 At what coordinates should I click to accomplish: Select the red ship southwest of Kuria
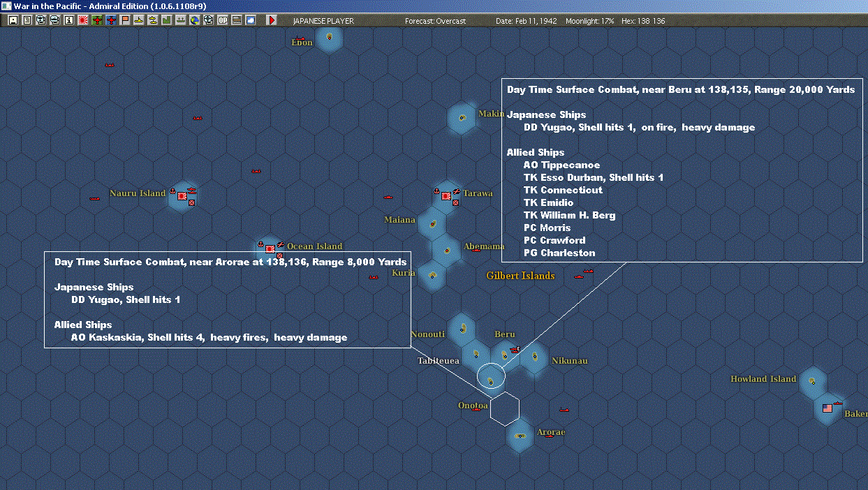[374, 277]
